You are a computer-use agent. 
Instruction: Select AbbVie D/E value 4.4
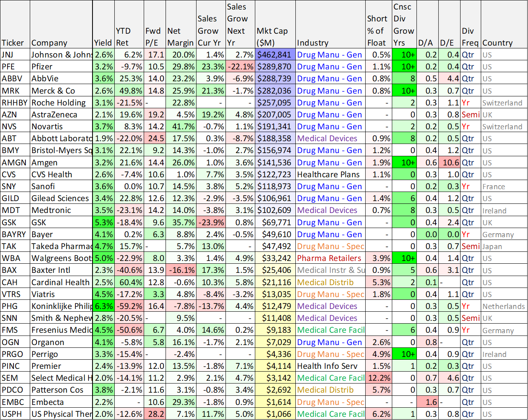(x=449, y=79)
